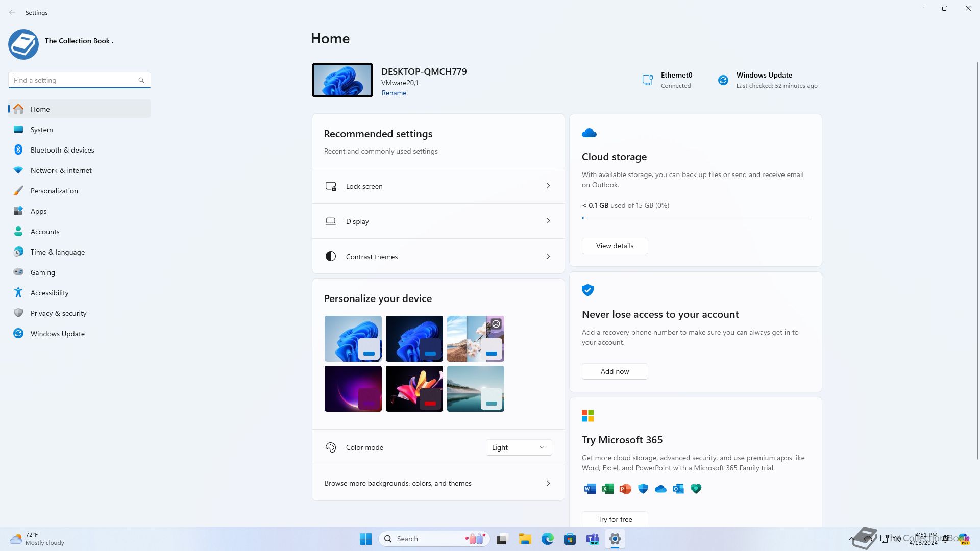Open Accessibility from the sidebar icon
The image size is (980, 551).
tap(18, 293)
